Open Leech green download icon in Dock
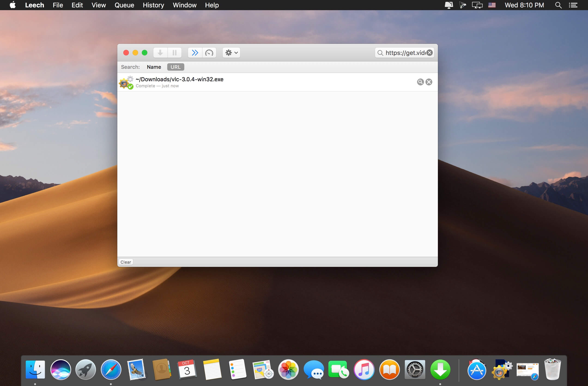Image resolution: width=588 pixels, height=386 pixels. [x=440, y=369]
